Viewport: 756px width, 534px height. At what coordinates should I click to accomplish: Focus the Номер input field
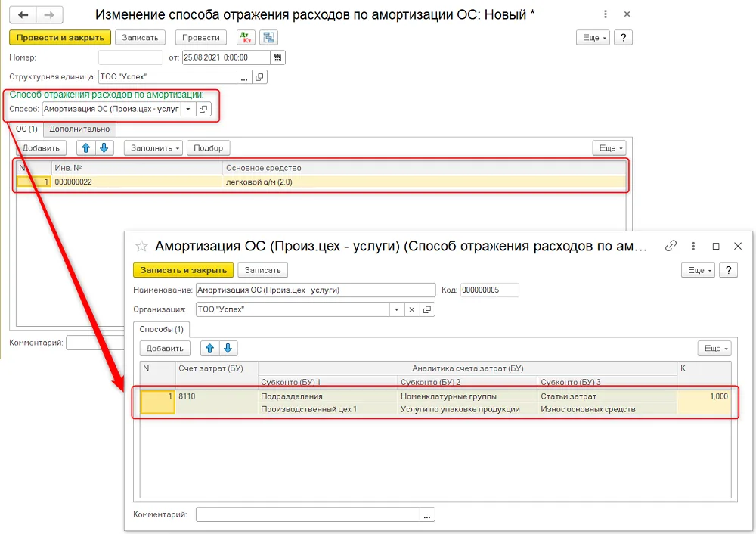click(131, 57)
